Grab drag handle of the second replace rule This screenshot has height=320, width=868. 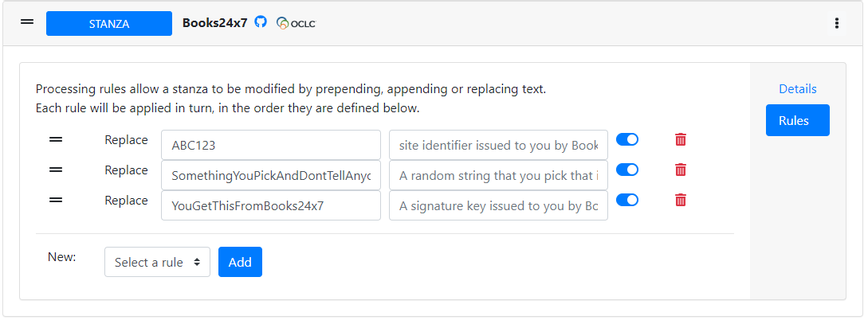click(56, 170)
